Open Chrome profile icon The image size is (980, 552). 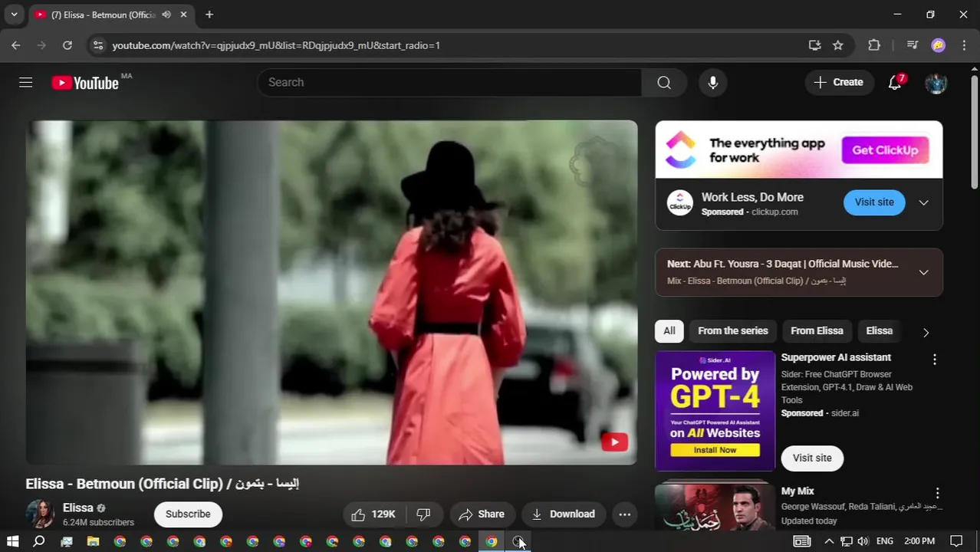tap(939, 45)
